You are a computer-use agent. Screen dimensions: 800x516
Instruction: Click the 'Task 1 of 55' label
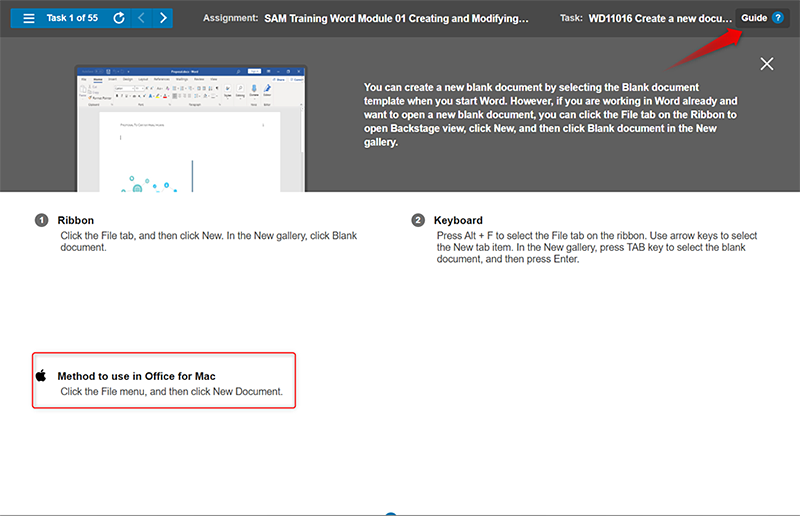(72, 18)
